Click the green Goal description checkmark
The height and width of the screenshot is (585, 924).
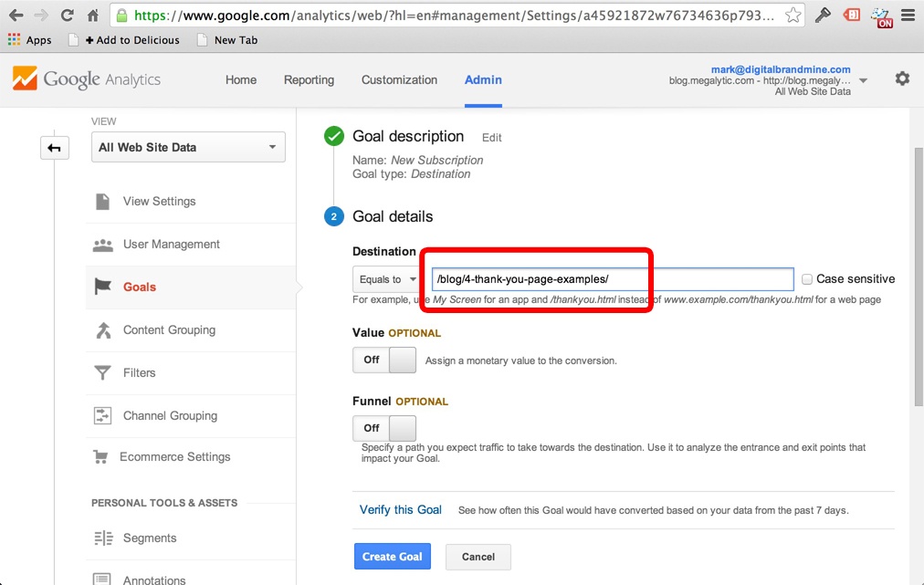334,136
